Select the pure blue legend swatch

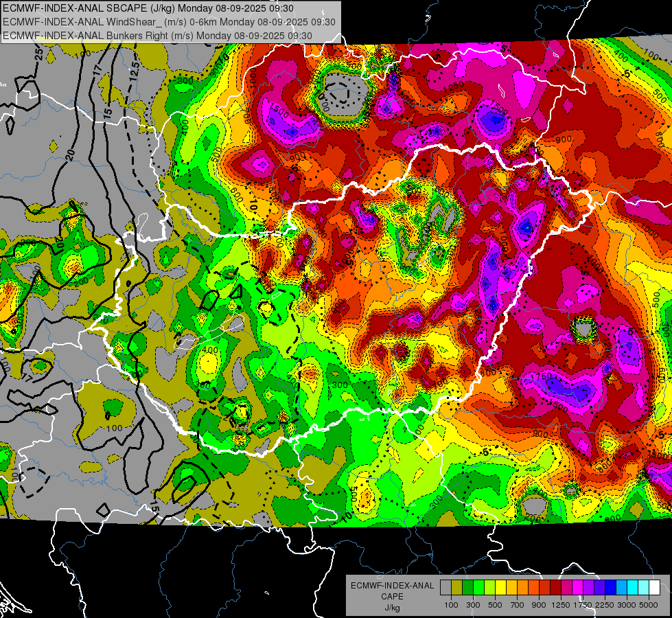click(x=610, y=588)
